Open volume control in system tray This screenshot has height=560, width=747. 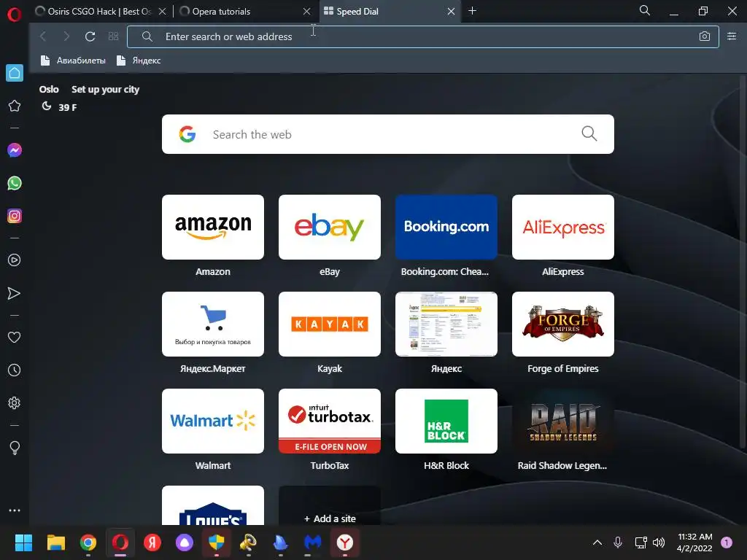point(659,542)
